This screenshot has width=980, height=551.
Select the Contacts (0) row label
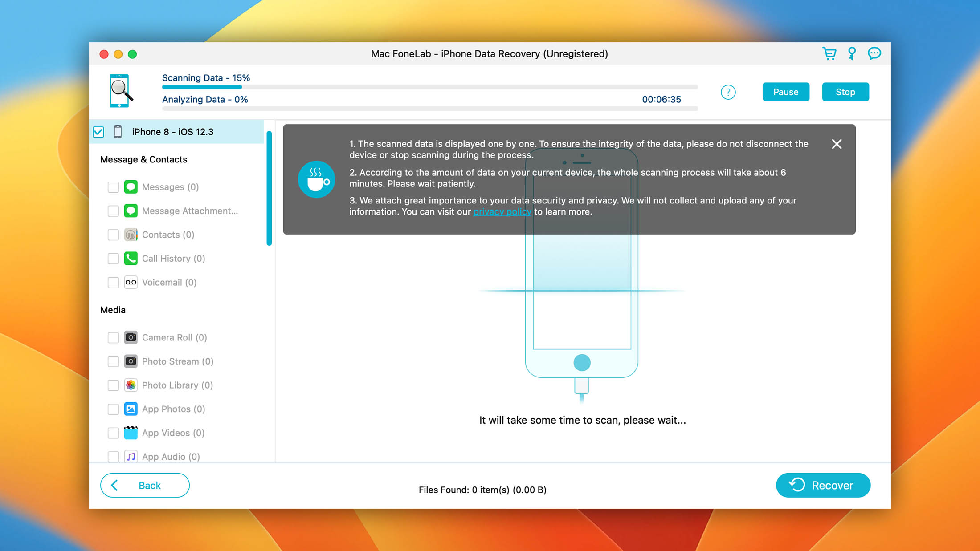[x=168, y=235]
